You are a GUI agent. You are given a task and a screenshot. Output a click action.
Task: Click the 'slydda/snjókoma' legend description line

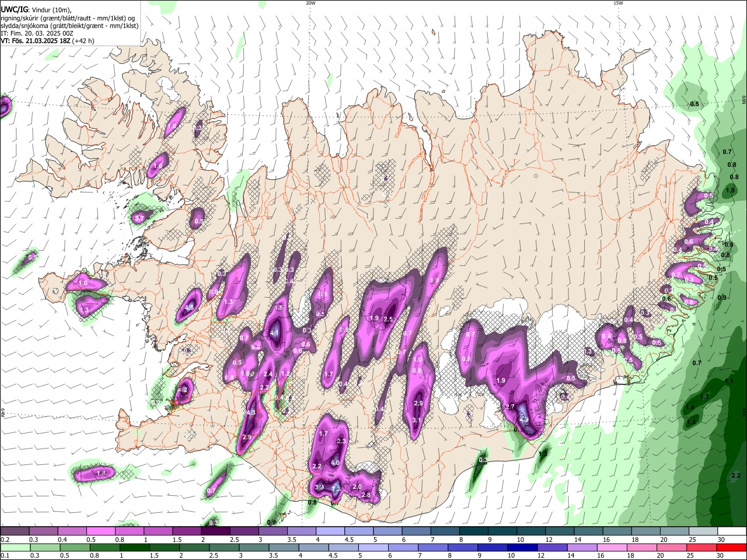pyautogui.click(x=69, y=26)
